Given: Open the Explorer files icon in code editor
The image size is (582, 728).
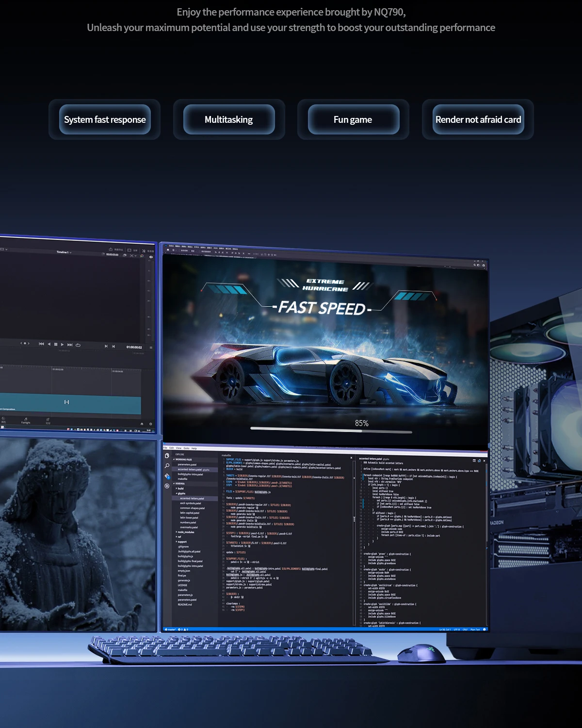Looking at the screenshot, I should click(x=167, y=456).
